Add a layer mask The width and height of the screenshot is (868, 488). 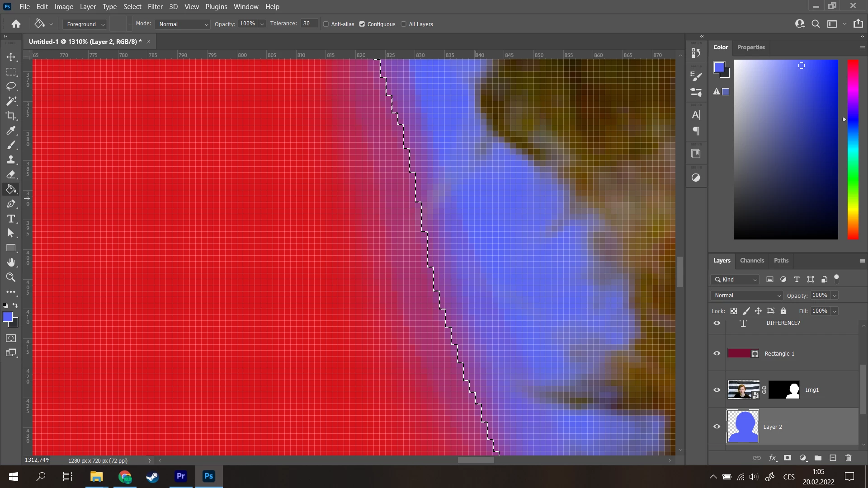788,458
